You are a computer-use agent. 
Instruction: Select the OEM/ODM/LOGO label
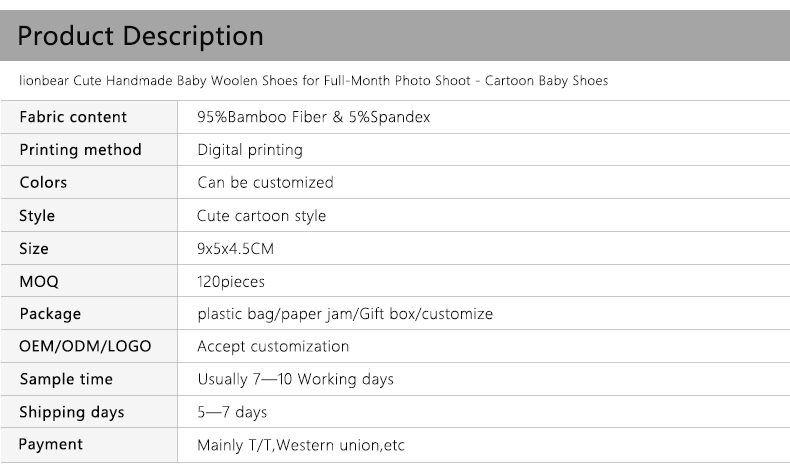[85, 347]
